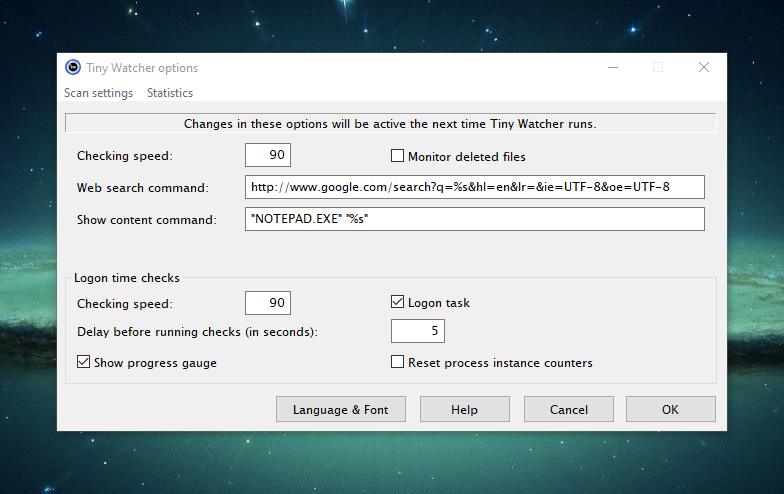The image size is (784, 494).
Task: Minimize the Tiny Watcher options window
Action: click(x=613, y=68)
